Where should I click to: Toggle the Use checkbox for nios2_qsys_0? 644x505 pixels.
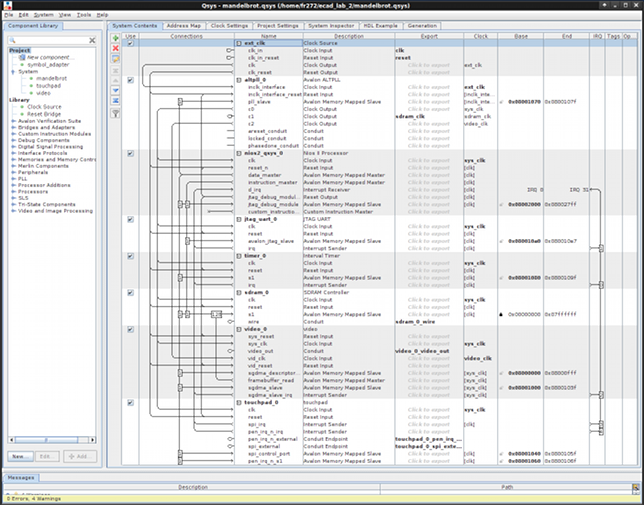tap(131, 154)
